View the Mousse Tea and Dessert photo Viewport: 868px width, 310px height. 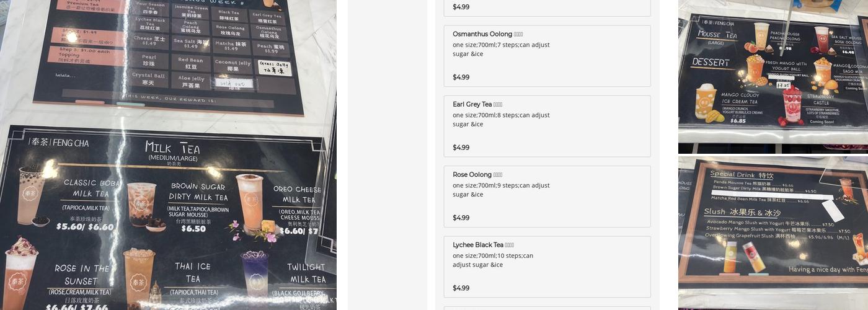(x=773, y=77)
